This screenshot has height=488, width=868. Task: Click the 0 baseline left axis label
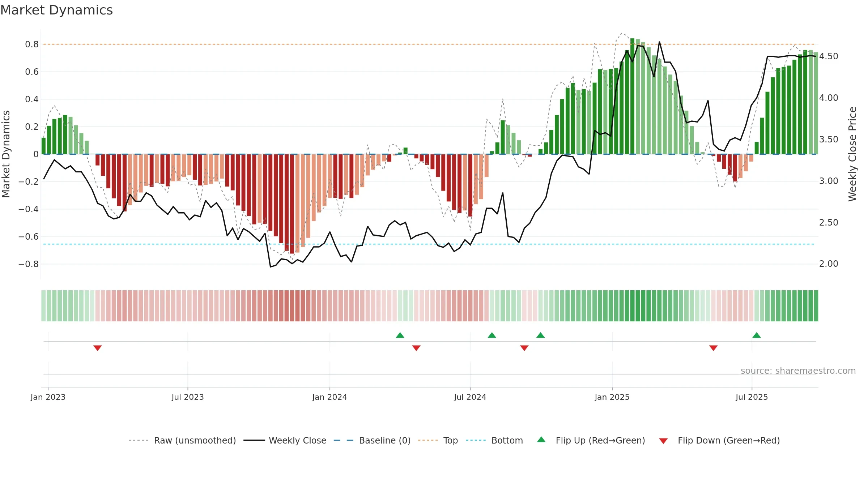(x=36, y=154)
